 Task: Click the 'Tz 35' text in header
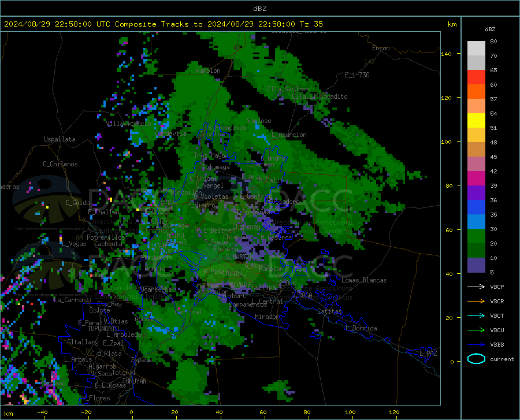[x=311, y=24]
